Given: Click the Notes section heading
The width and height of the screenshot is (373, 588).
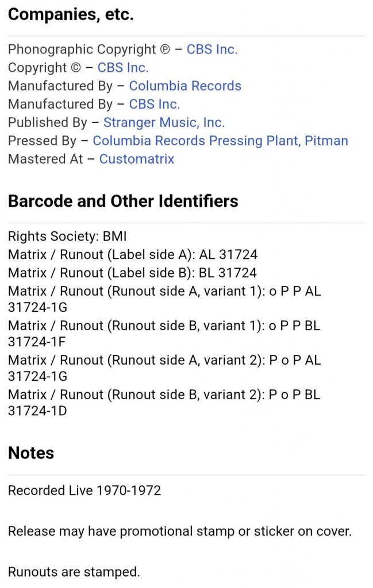Looking at the screenshot, I should [x=31, y=453].
